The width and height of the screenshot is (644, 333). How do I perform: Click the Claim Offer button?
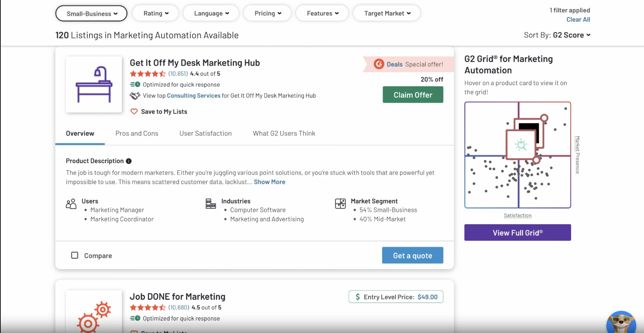click(x=413, y=95)
